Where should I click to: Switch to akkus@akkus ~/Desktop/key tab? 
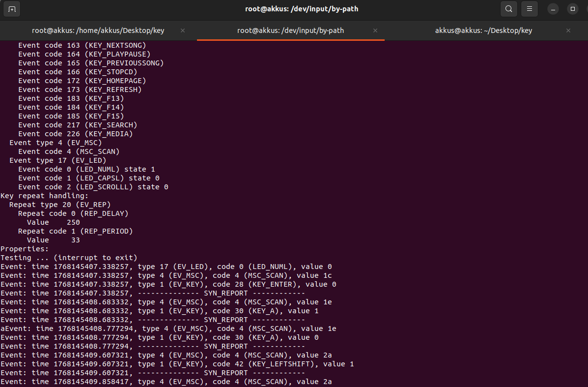pyautogui.click(x=483, y=30)
